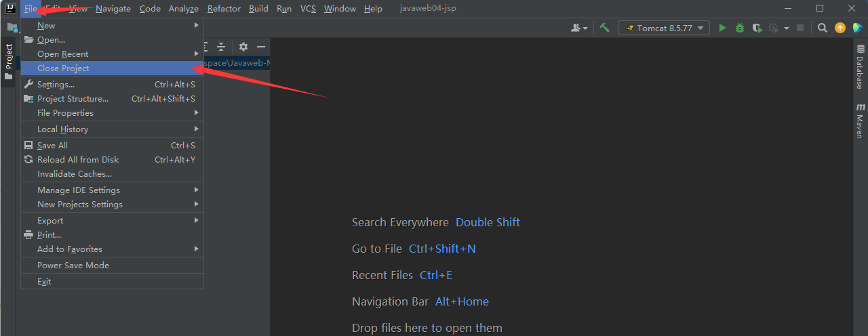Open the user accounts icon in toolbar

pos(579,28)
